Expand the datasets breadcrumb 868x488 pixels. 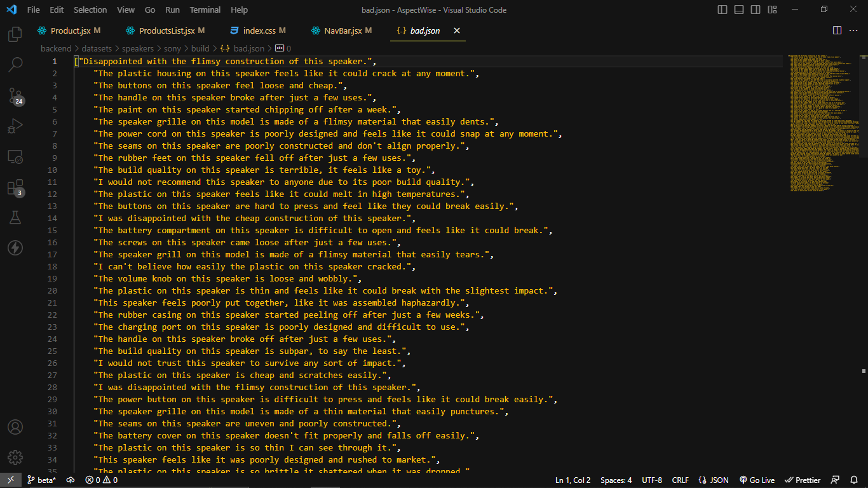[x=96, y=48]
